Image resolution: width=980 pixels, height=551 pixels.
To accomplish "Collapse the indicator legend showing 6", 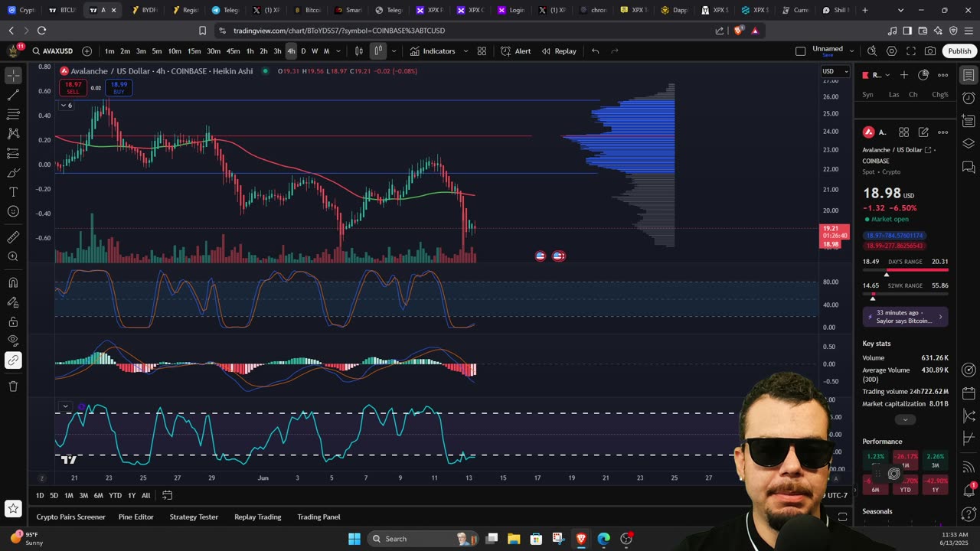I will point(67,106).
